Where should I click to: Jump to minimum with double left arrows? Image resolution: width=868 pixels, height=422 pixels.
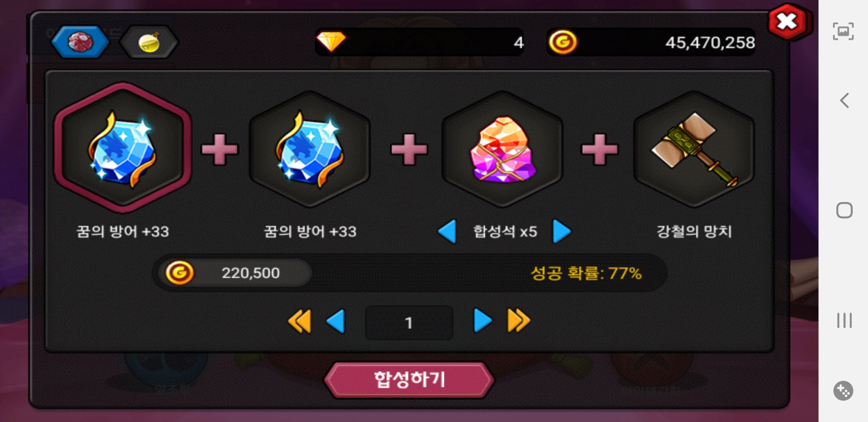(x=299, y=321)
